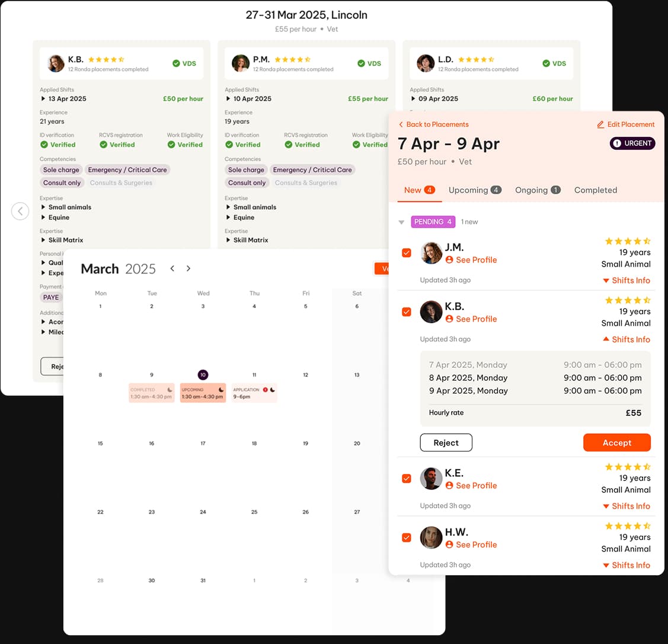Accept K.B.'s application
668x644 pixels.
(616, 443)
